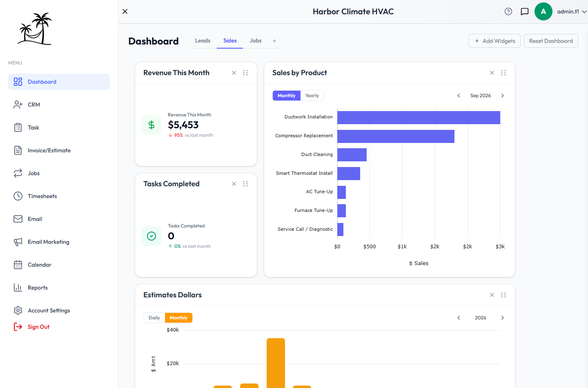Switch to the Leads dashboard tab
The width and height of the screenshot is (588, 388).
pyautogui.click(x=203, y=40)
